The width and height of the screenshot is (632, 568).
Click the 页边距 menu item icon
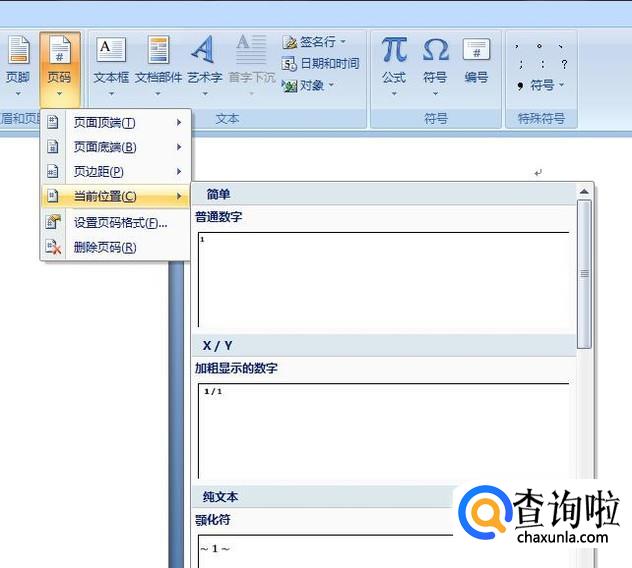tap(53, 171)
